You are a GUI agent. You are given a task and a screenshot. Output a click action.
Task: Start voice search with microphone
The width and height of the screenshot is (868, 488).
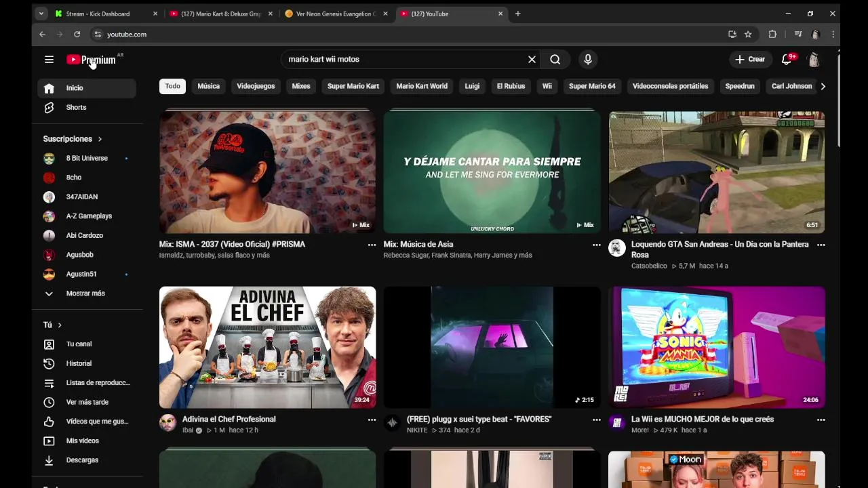click(588, 60)
